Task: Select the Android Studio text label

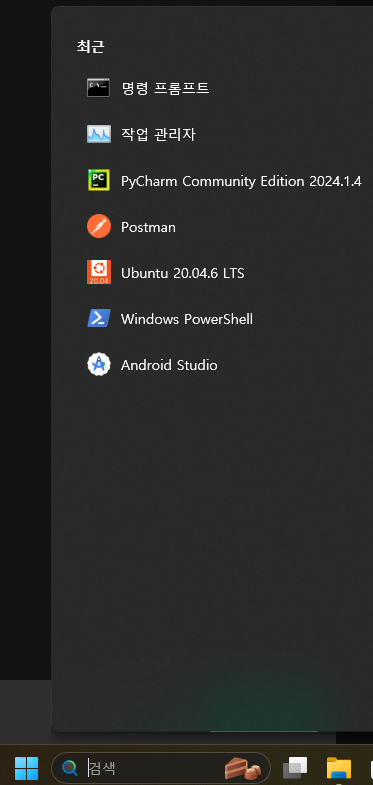Action: pos(169,365)
